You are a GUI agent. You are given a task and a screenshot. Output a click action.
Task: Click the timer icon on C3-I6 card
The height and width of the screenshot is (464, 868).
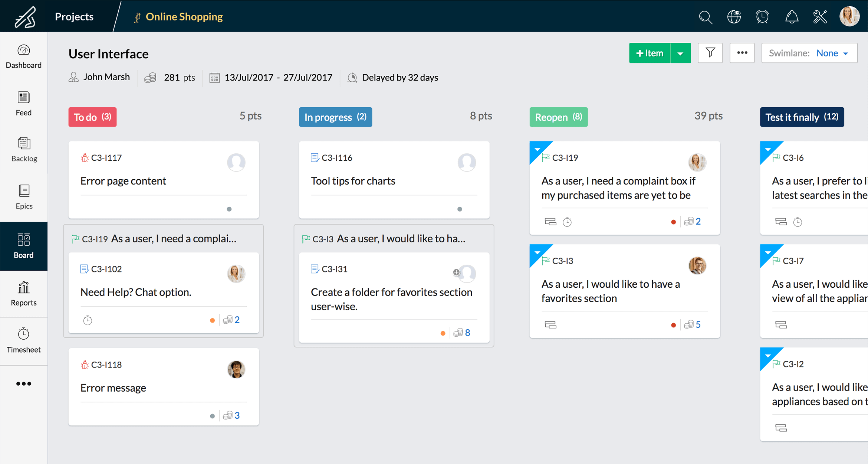click(798, 222)
